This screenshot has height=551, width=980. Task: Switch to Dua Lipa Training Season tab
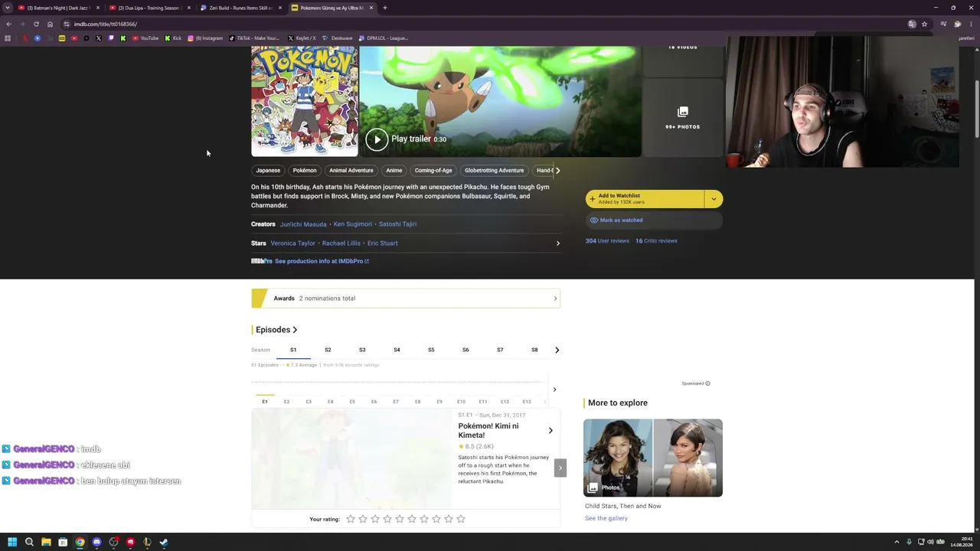[148, 8]
